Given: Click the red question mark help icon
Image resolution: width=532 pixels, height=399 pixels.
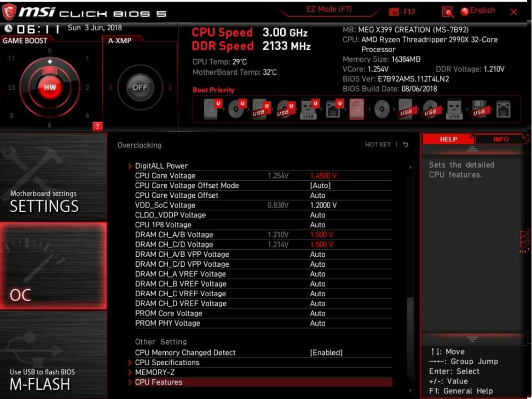Looking at the screenshot, I should 97,127.
